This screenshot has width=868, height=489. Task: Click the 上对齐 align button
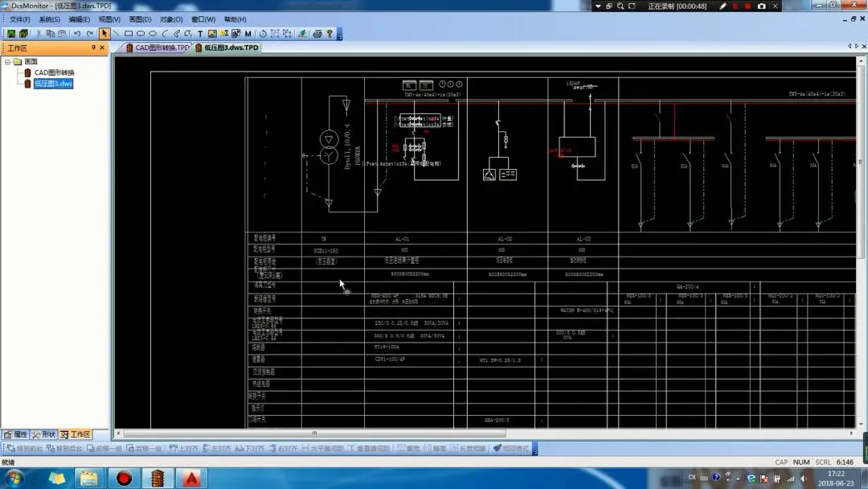coord(183,448)
